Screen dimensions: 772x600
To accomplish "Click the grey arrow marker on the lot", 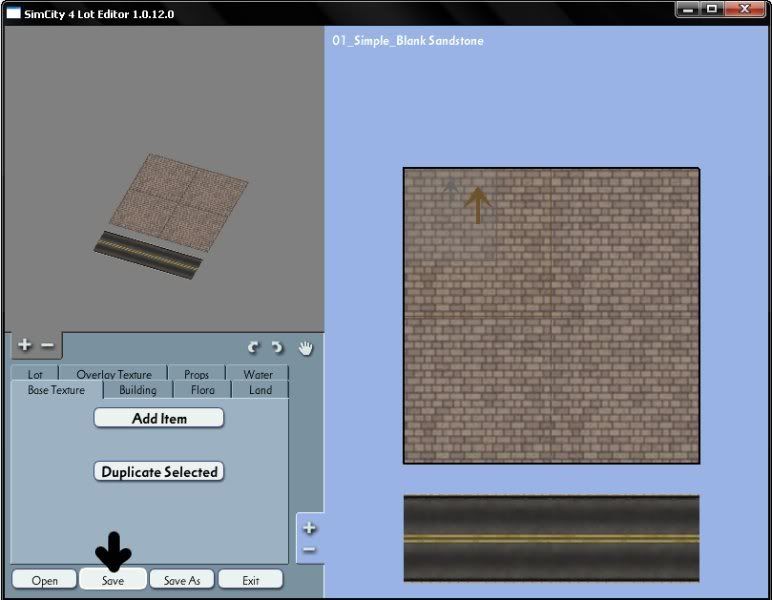I will point(450,188).
